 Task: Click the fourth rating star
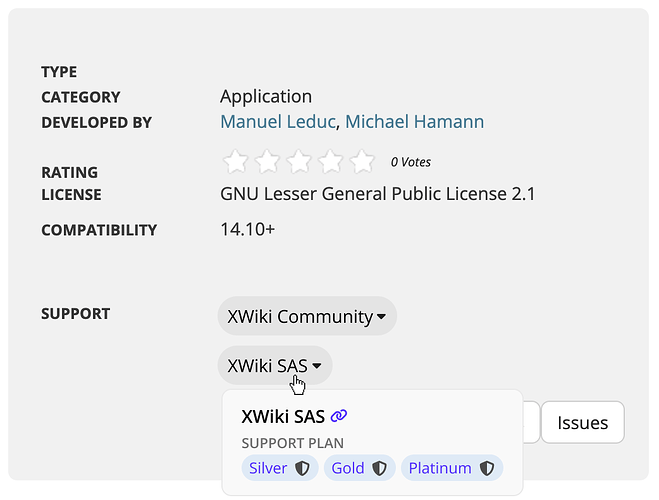(x=331, y=161)
